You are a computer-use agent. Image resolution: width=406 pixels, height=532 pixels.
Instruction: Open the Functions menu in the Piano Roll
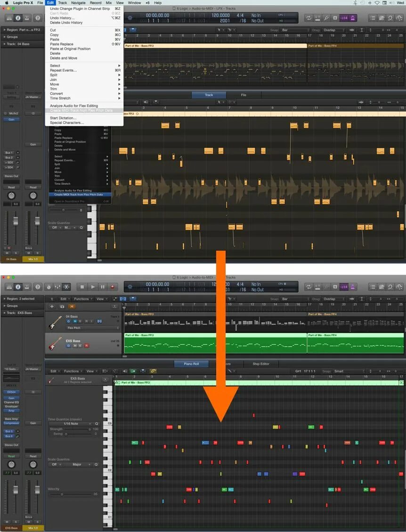pyautogui.click(x=73, y=371)
